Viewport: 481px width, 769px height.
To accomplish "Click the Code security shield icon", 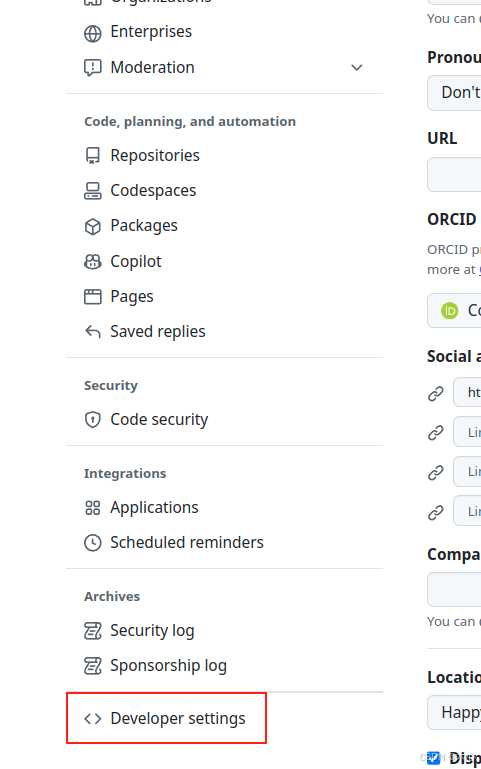I will point(93,420).
